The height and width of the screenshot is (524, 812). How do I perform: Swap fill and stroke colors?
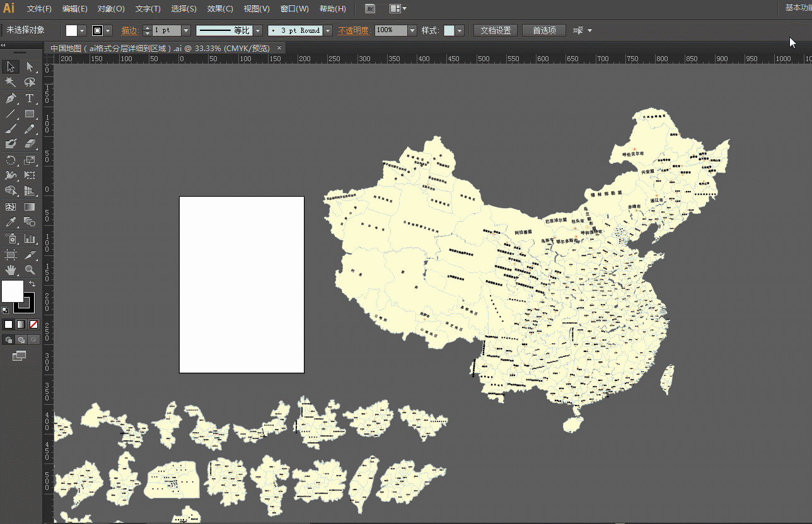[32, 284]
